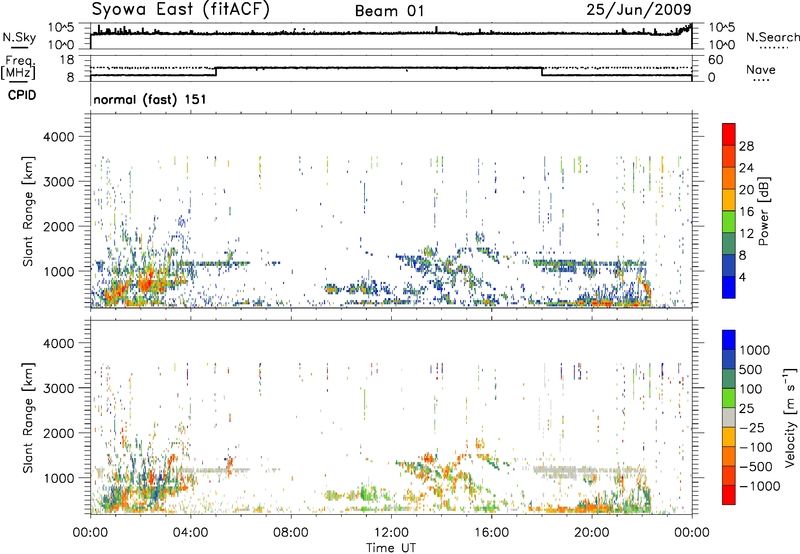Click the bright blue bottom Power colorbar segment

(729, 287)
